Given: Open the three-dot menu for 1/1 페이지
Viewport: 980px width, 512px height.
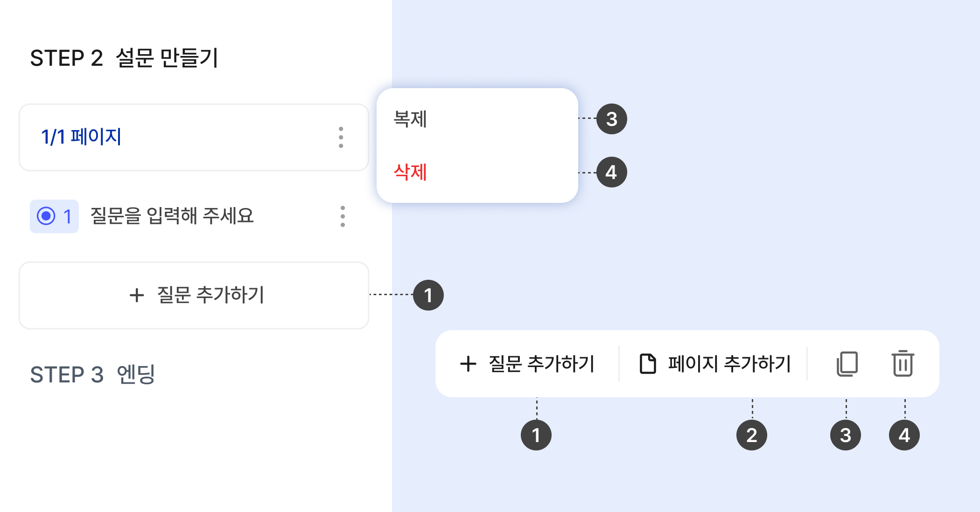Looking at the screenshot, I should click(x=341, y=138).
